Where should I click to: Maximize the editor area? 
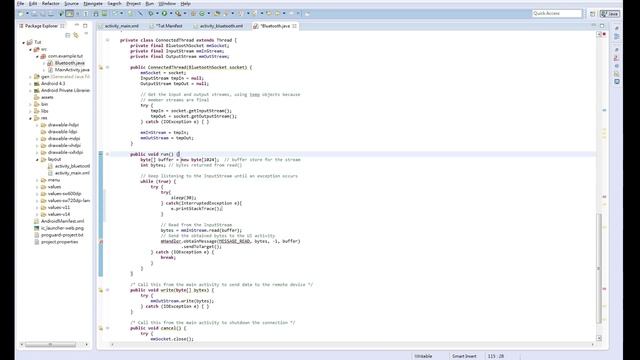(602, 25)
